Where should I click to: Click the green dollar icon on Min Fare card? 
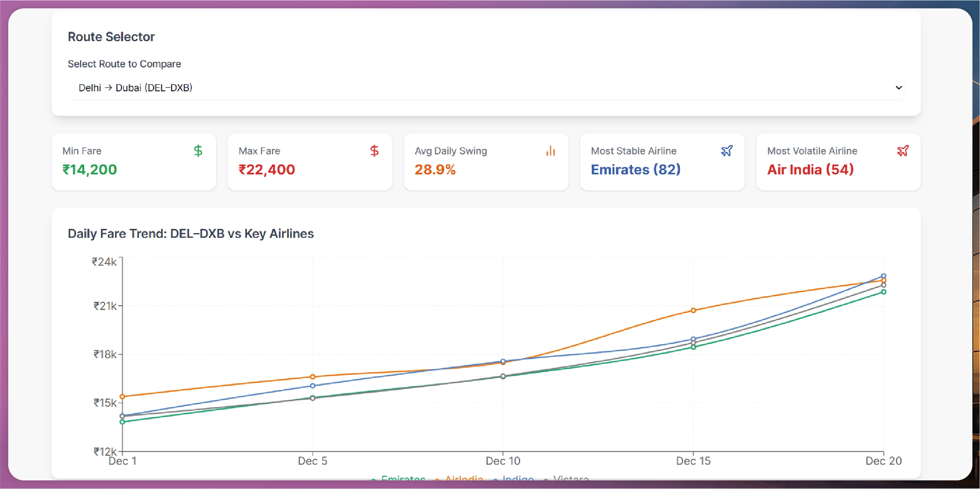point(198,150)
